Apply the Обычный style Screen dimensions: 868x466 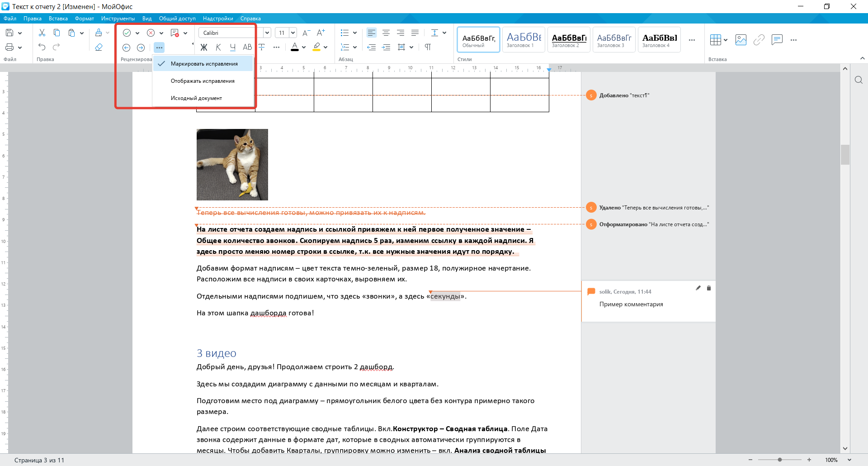(478, 40)
